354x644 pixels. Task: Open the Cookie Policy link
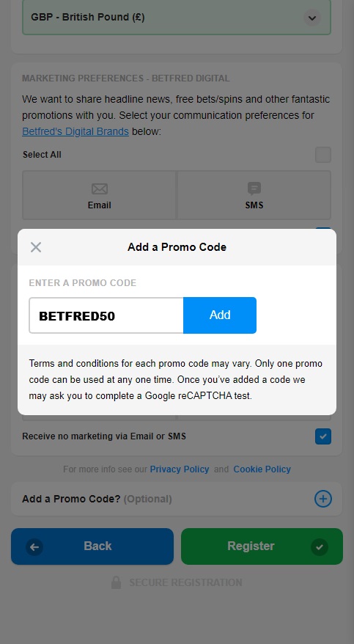pos(262,469)
